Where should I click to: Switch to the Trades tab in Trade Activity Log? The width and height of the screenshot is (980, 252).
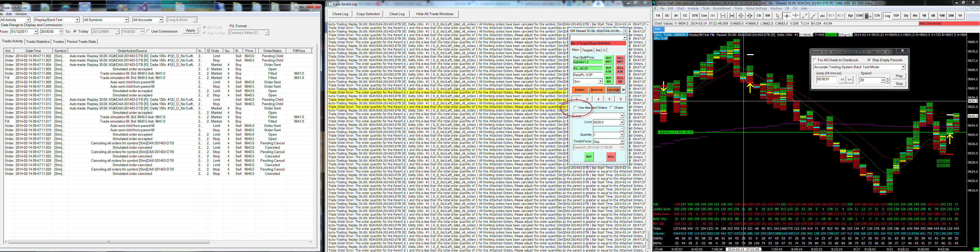(58, 42)
